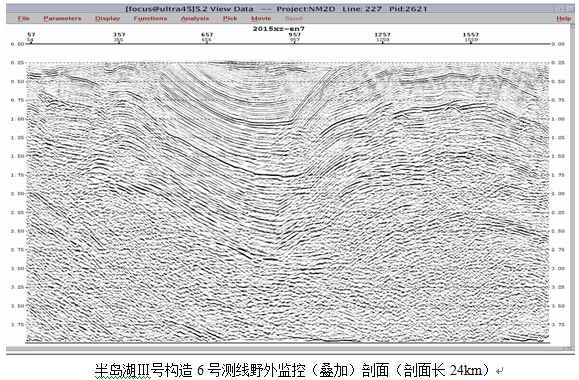This screenshot has height=380, width=579.
Task: Open the Movie menu
Action: pos(261,18)
